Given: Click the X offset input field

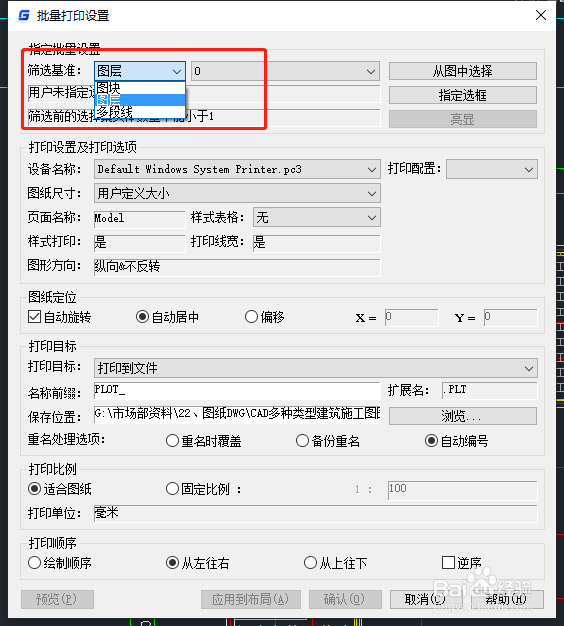Looking at the screenshot, I should tap(412, 317).
